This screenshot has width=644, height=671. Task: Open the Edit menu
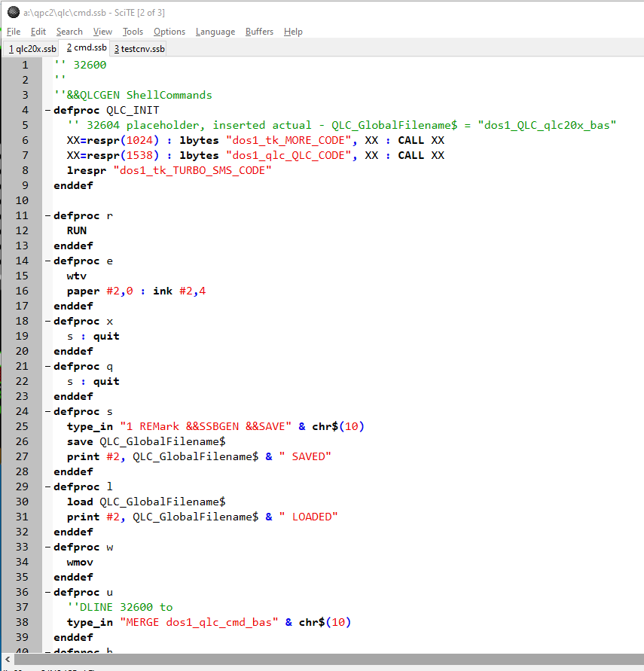click(x=38, y=32)
